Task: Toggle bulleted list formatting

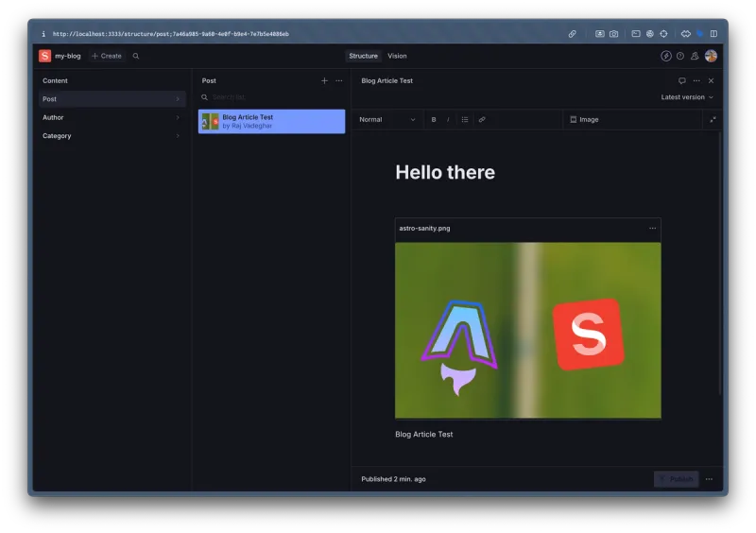Action: point(465,120)
